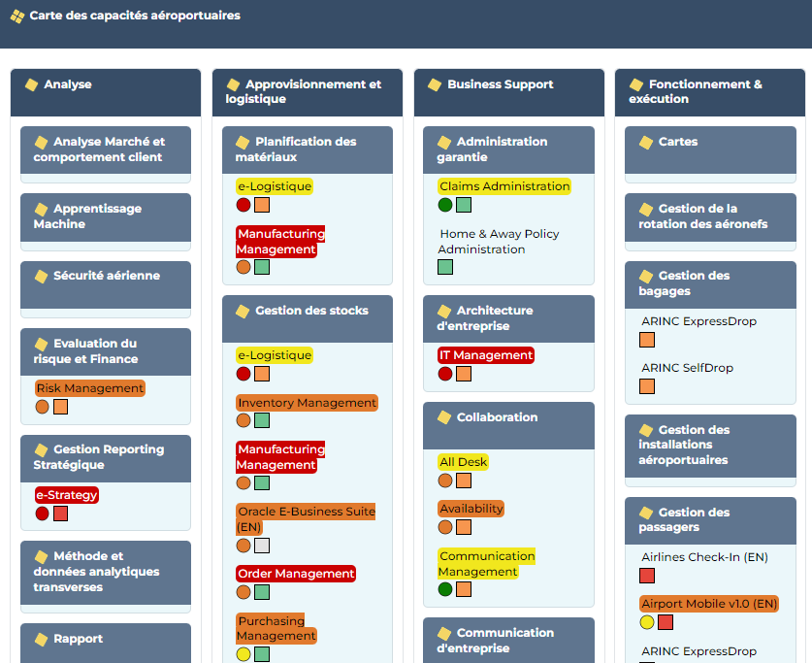Click the yellow circle under Airport Mobile v1.0
The image size is (812, 663).
[647, 622]
